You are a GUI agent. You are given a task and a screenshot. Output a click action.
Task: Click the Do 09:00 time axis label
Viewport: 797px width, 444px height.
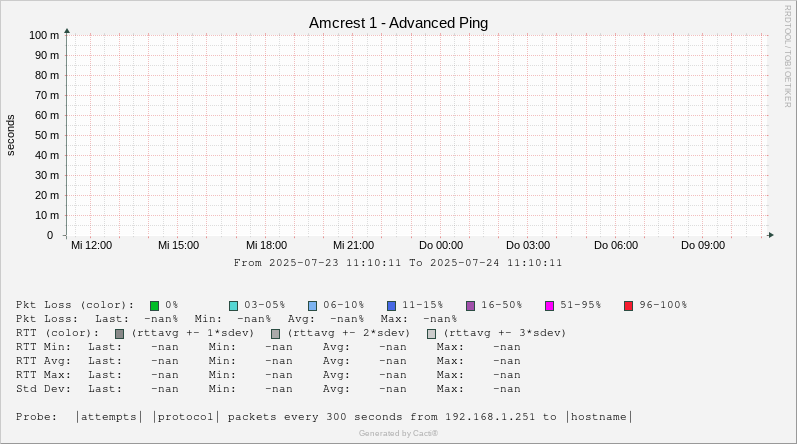703,245
